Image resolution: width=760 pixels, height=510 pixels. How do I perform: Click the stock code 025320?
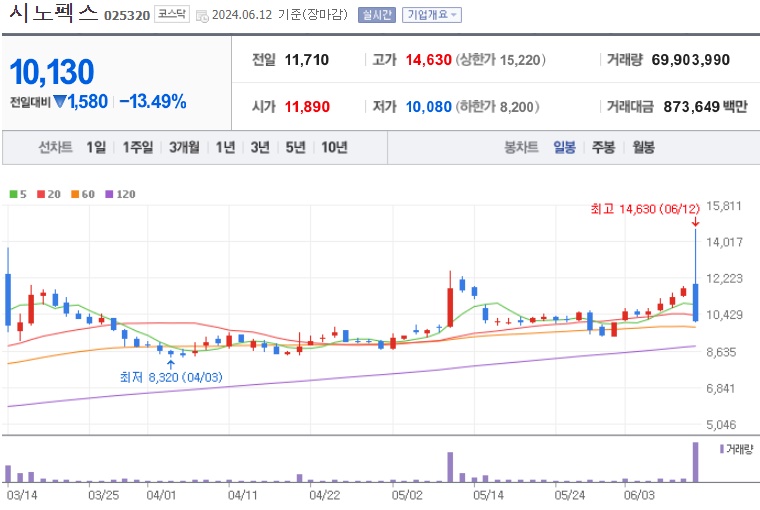click(x=127, y=16)
